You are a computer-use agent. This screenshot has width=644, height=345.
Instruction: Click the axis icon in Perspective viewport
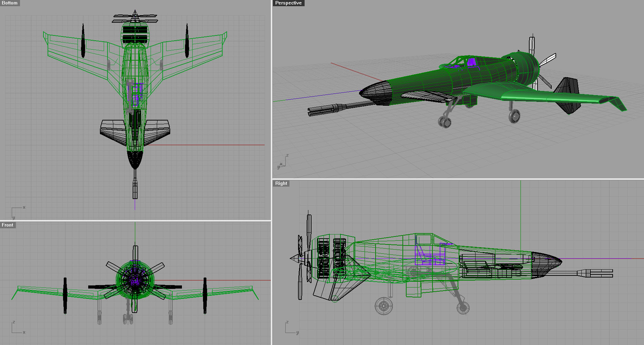click(283, 162)
